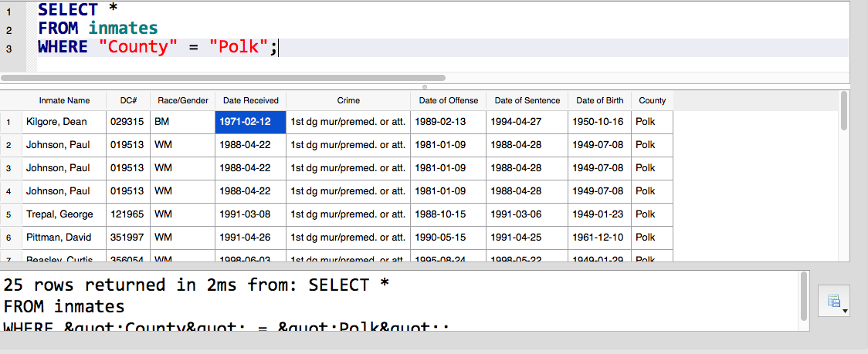The height and width of the screenshot is (354, 868).
Task: Click the Date of Birth column header
Action: 599,101
